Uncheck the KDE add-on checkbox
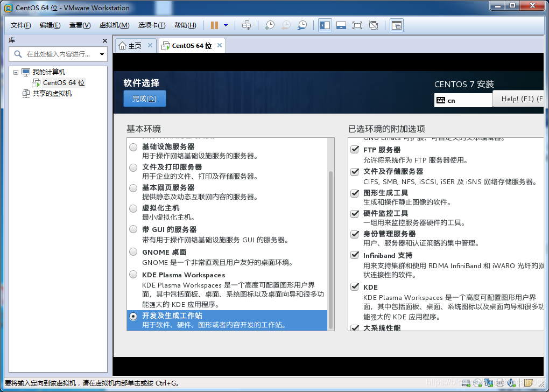This screenshot has width=549, height=392. [355, 286]
